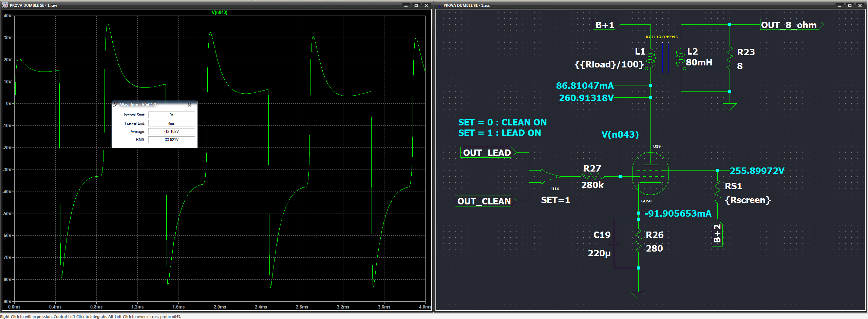
Task: Click the C19 220µ capacitor symbol
Action: pos(614,243)
